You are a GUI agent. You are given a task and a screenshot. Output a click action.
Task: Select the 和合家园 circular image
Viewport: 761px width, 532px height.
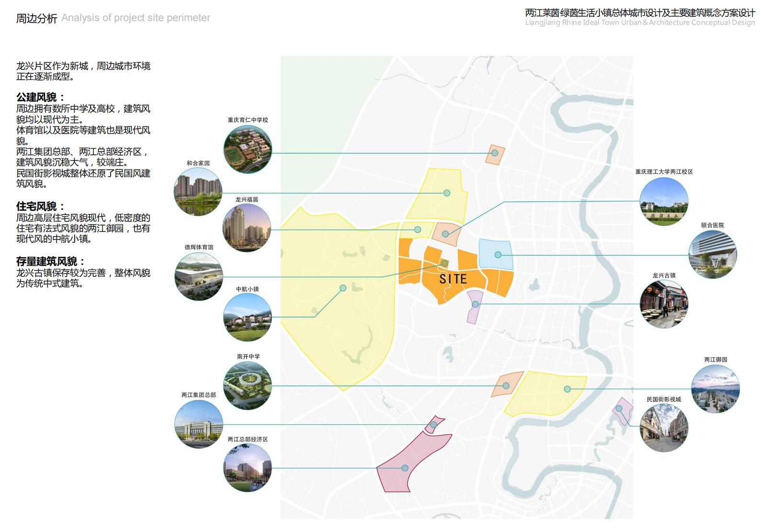[x=198, y=192]
